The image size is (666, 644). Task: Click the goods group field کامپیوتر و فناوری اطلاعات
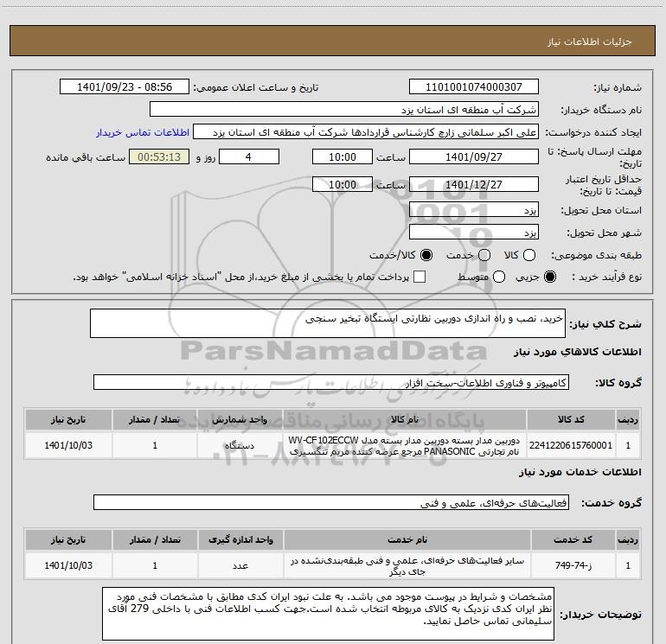pos(331,382)
